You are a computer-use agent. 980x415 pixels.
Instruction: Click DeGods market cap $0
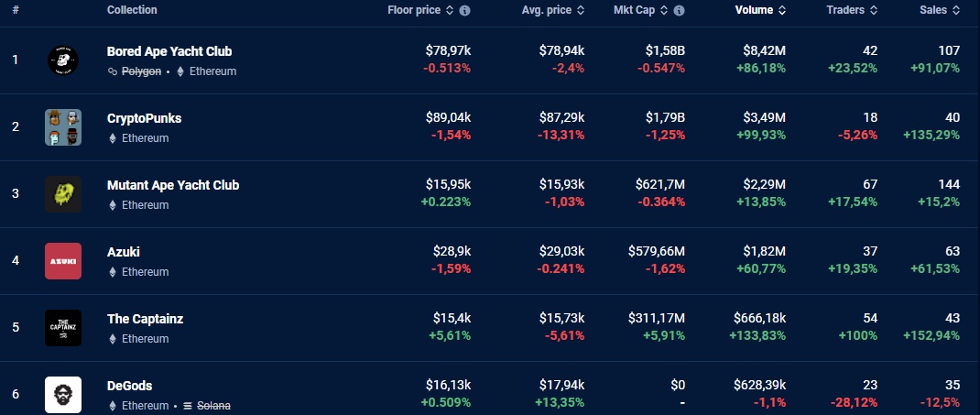[678, 386]
